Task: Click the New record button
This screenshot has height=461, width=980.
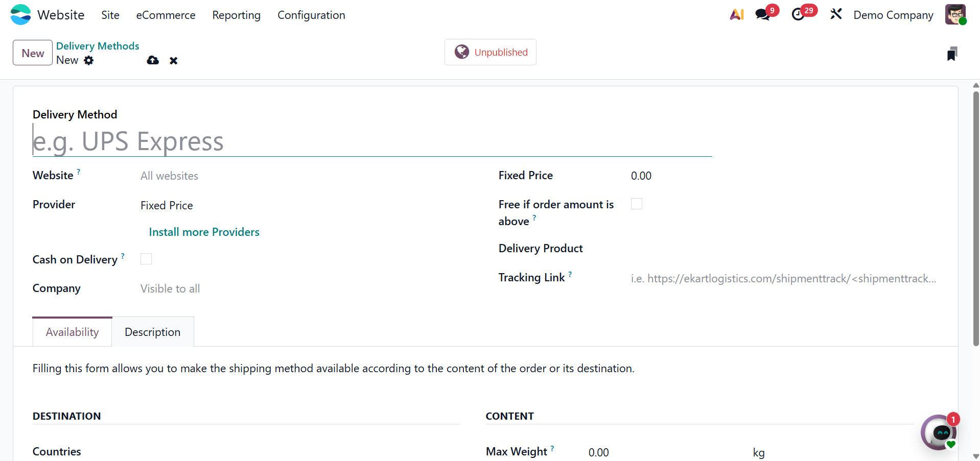Action: tap(33, 53)
